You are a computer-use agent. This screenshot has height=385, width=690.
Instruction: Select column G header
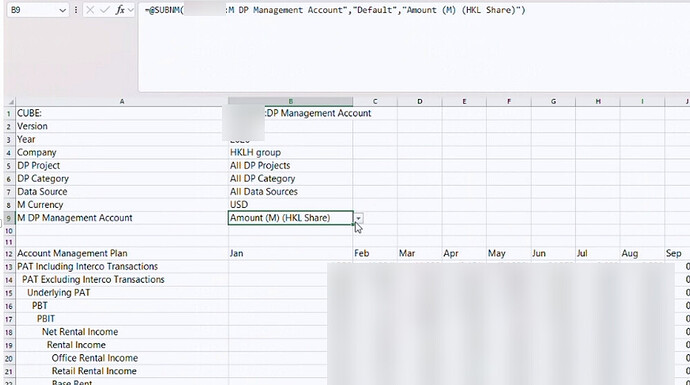[x=553, y=102]
